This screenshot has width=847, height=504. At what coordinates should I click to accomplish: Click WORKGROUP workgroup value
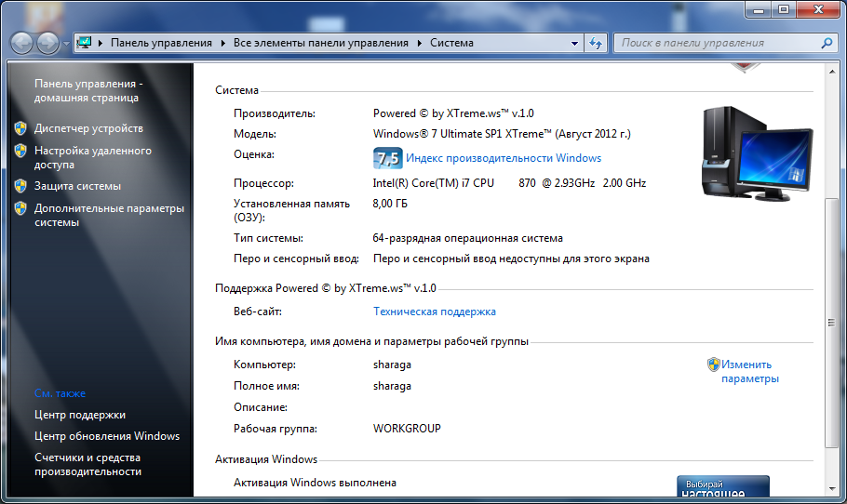(x=407, y=429)
